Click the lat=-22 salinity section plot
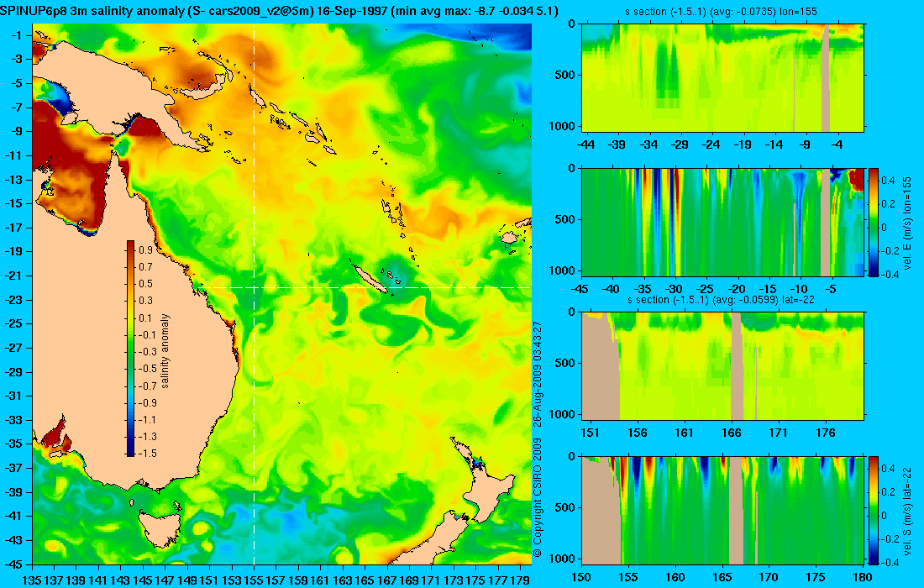Viewport: 924px width, 588px height. 722,366
